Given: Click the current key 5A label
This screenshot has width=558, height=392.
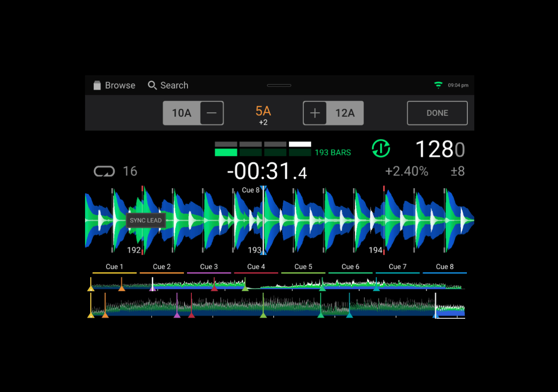Looking at the screenshot, I should (x=263, y=111).
